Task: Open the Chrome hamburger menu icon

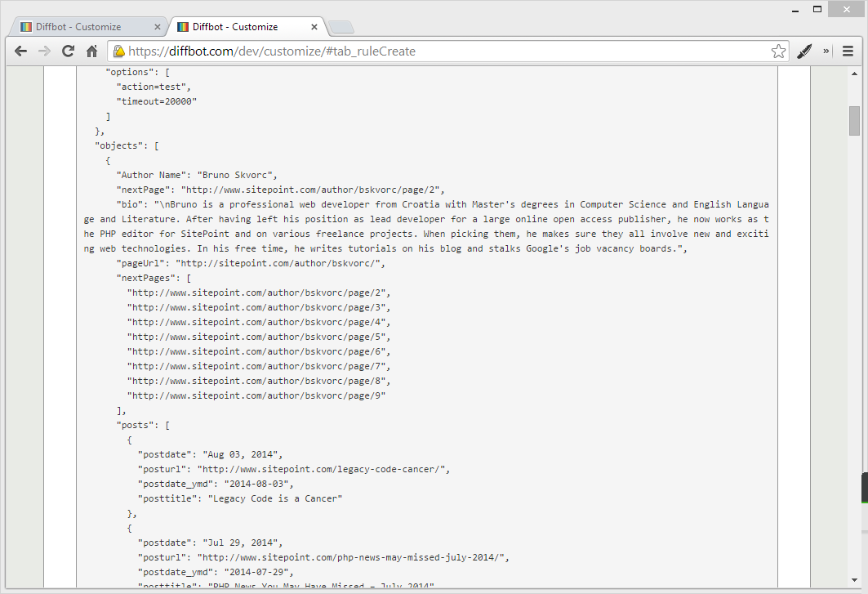Action: click(848, 51)
